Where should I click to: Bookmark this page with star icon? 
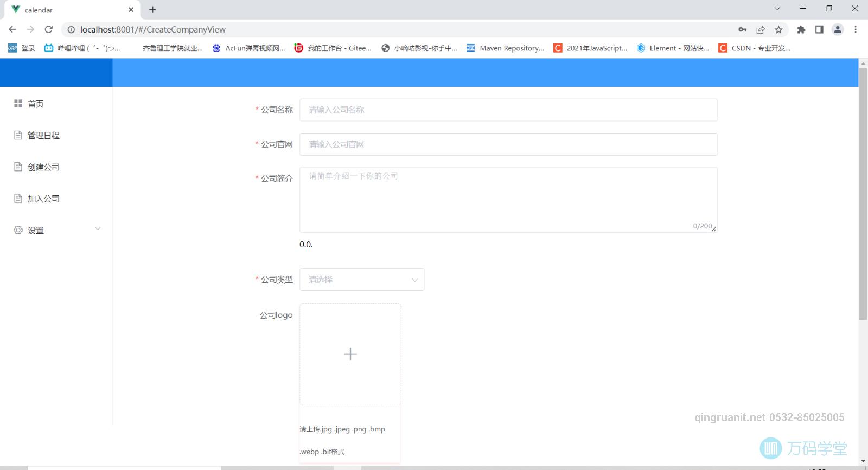778,29
